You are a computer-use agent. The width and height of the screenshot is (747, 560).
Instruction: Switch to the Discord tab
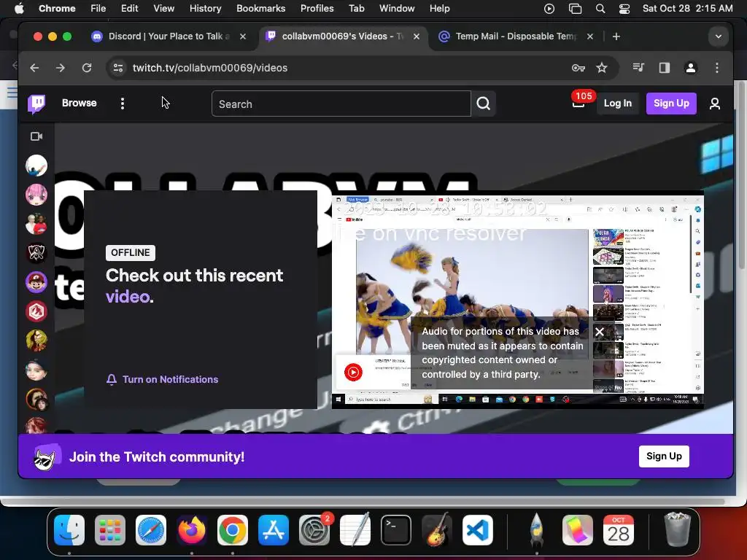pos(169,36)
